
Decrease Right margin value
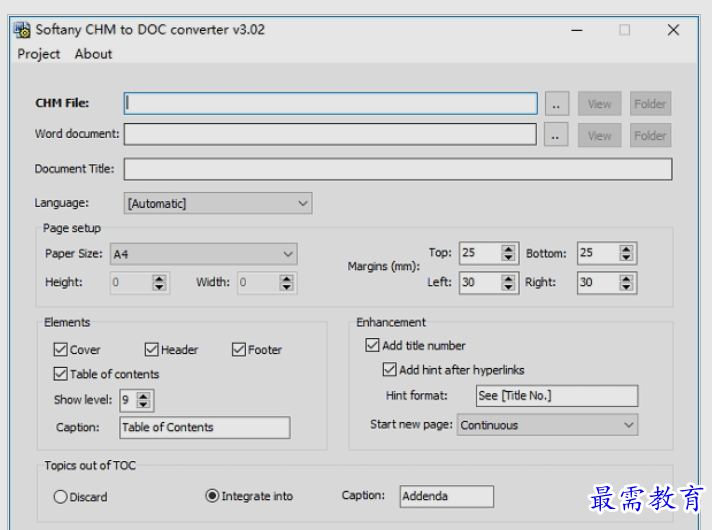click(626, 287)
